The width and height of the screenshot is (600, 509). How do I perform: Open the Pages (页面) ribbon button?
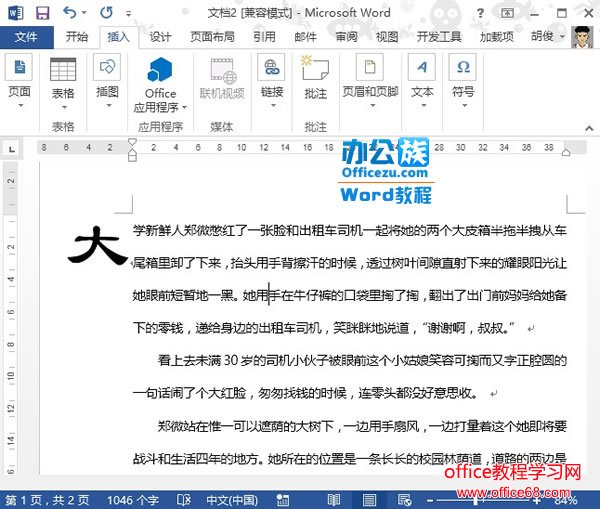point(19,80)
